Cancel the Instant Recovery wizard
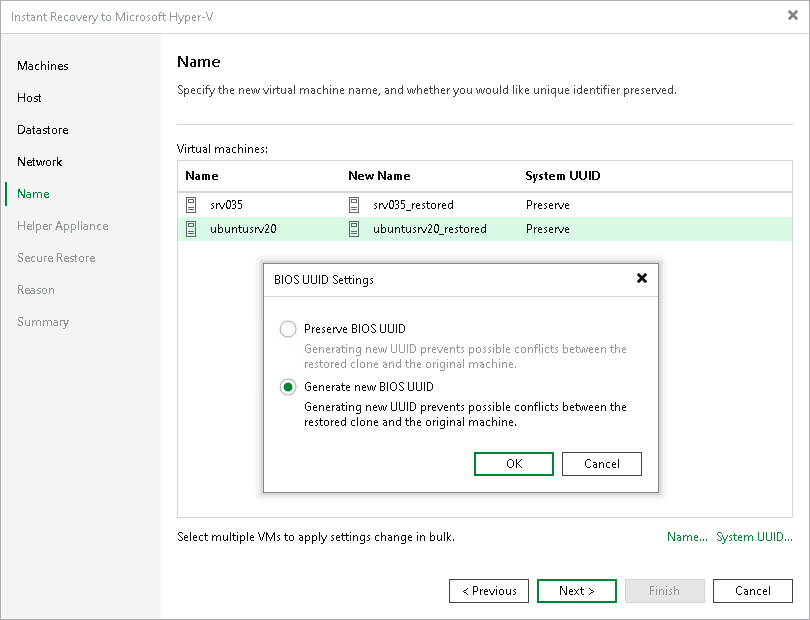The height and width of the screenshot is (620, 810). tap(753, 591)
